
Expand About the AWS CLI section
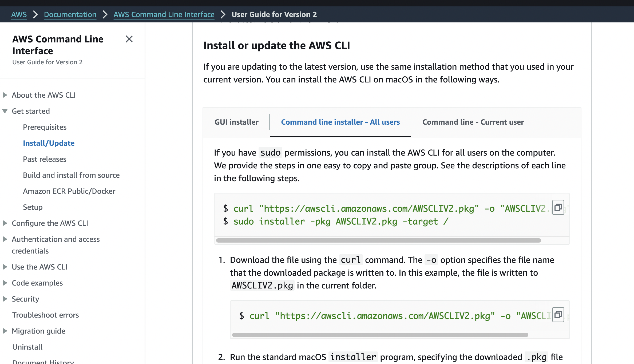pyautogui.click(x=5, y=95)
